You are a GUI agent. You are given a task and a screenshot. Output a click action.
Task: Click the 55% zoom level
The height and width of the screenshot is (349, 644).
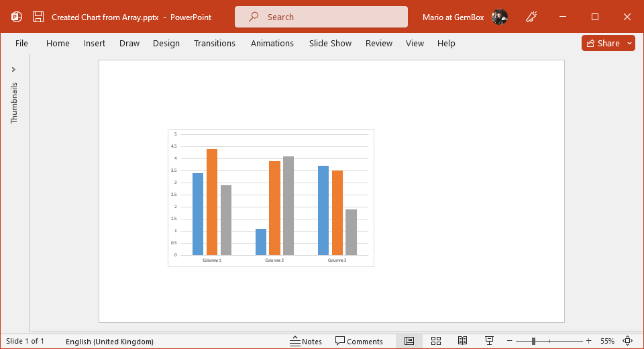point(607,341)
